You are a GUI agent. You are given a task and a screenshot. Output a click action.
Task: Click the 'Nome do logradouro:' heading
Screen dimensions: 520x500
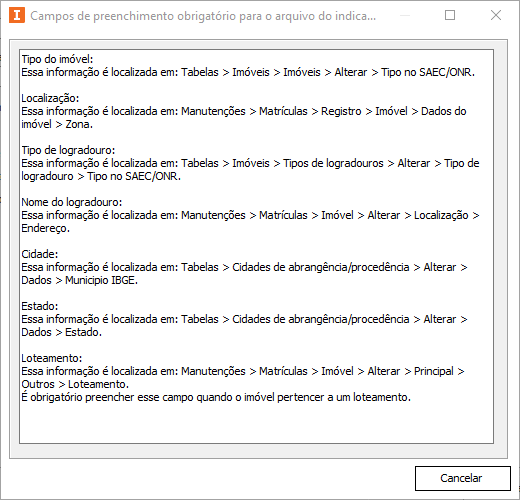tap(72, 202)
